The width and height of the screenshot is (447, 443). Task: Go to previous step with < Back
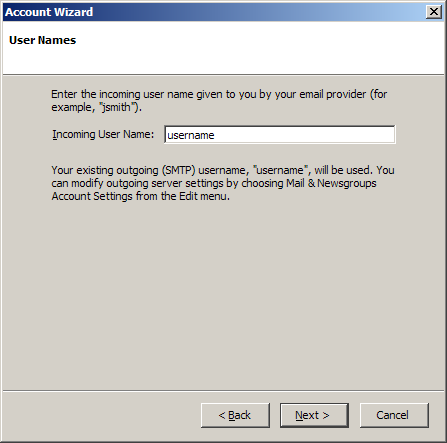pos(235,415)
